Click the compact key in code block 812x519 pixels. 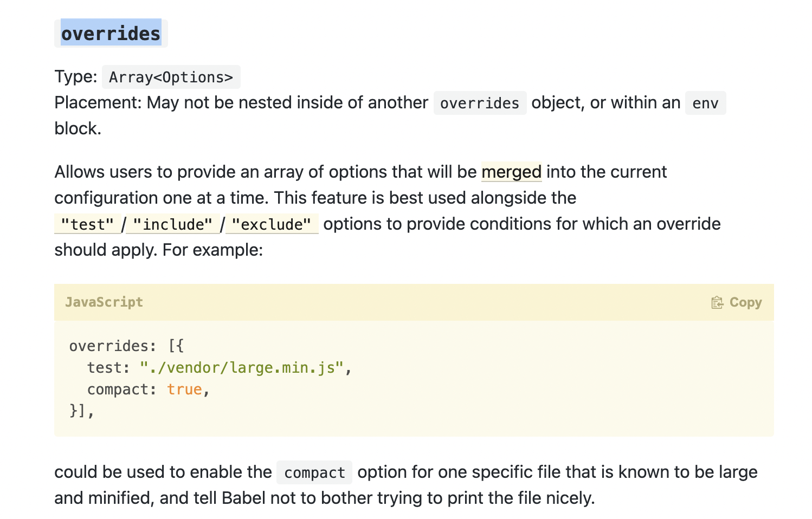(118, 390)
